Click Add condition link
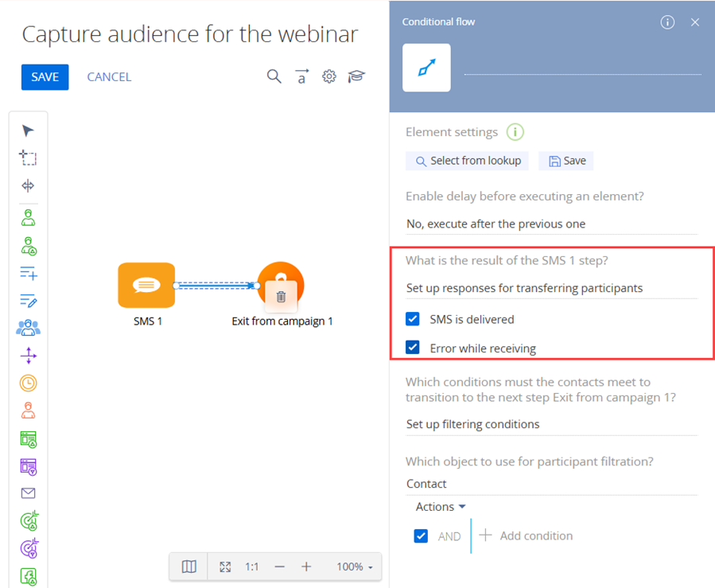 click(526, 536)
